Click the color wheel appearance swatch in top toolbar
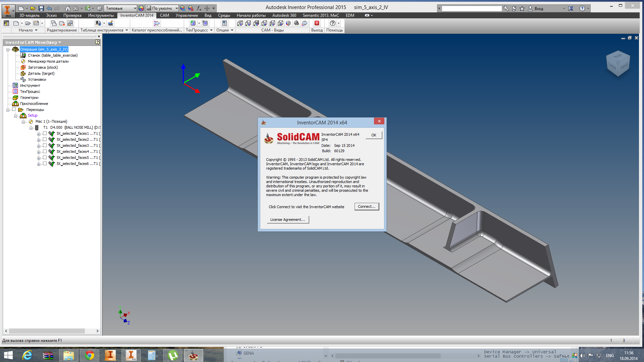644x362 pixels. pyautogui.click(x=141, y=8)
